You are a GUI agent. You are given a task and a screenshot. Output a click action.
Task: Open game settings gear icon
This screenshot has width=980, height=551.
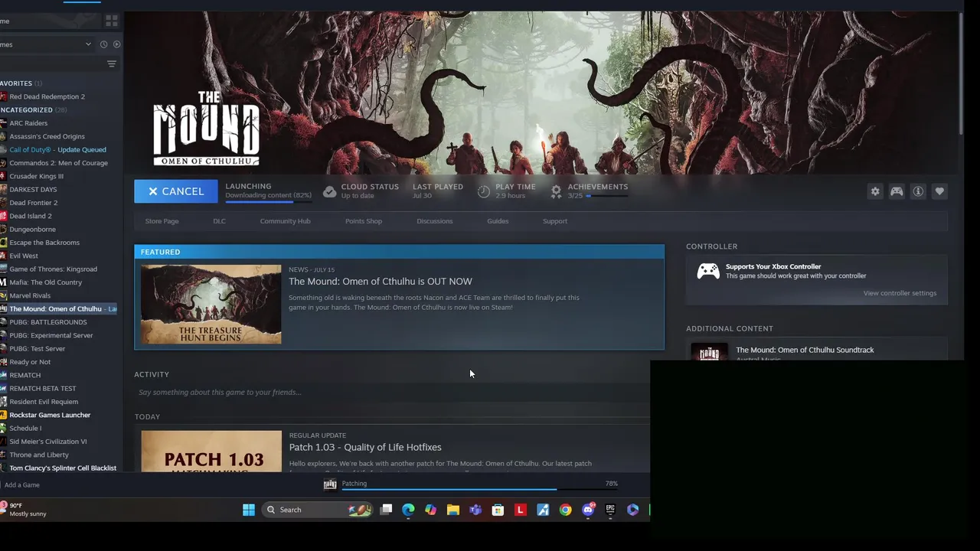coord(875,191)
